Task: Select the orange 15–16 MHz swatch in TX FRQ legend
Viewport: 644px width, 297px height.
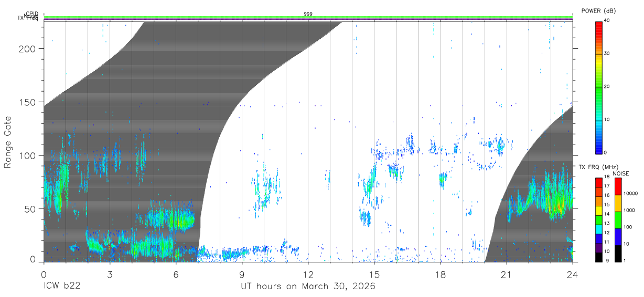Action: (x=598, y=201)
